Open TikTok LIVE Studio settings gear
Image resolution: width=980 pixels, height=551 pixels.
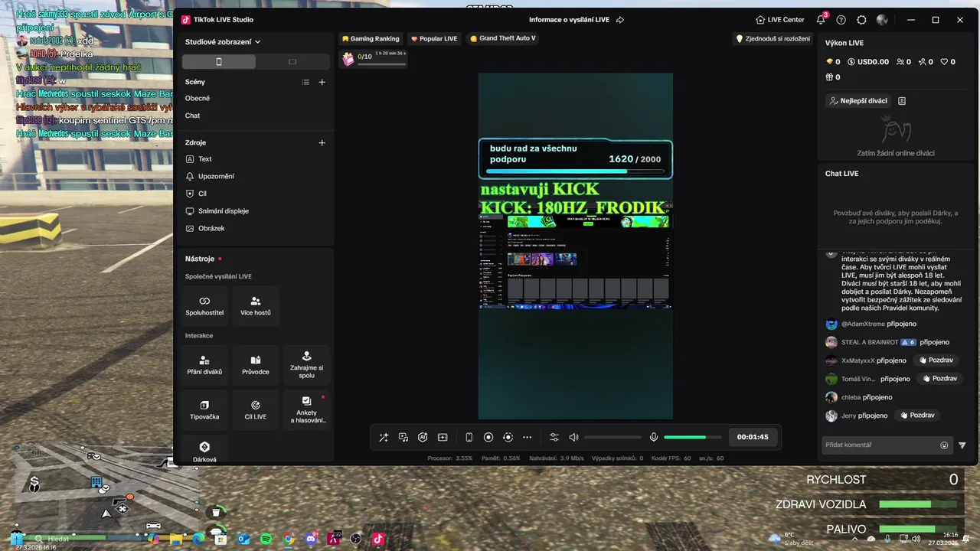(861, 20)
